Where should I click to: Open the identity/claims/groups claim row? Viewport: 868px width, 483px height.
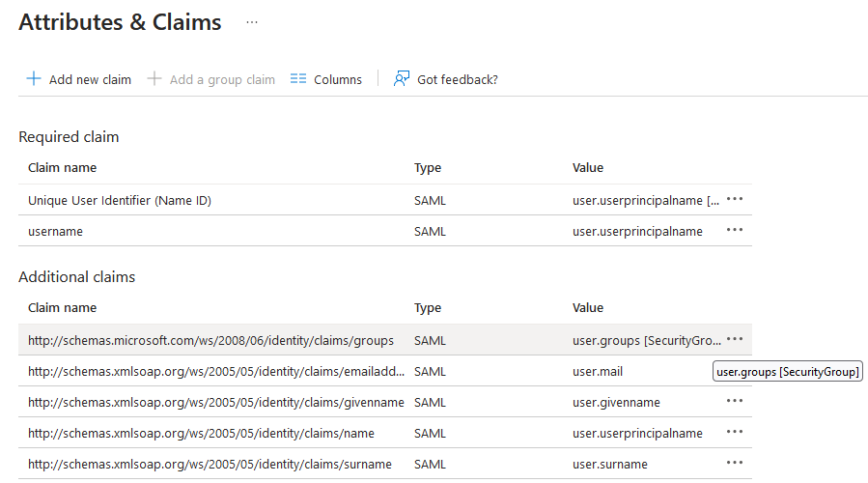click(x=210, y=340)
